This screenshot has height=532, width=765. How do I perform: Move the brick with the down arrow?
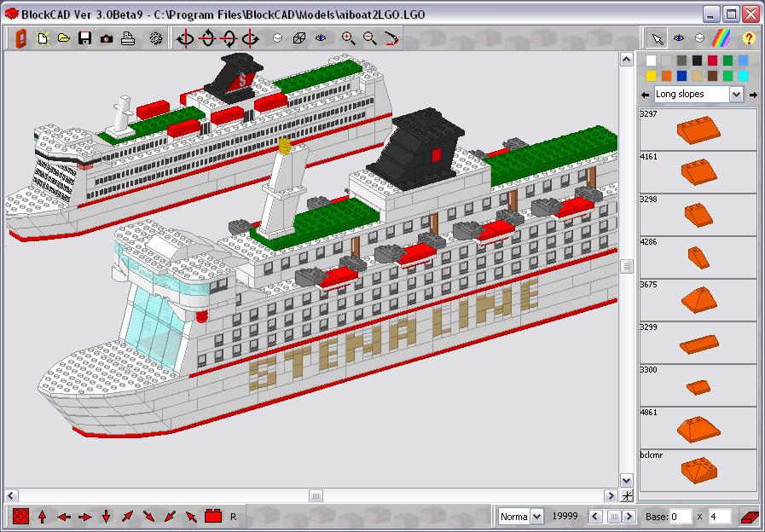coord(107,517)
